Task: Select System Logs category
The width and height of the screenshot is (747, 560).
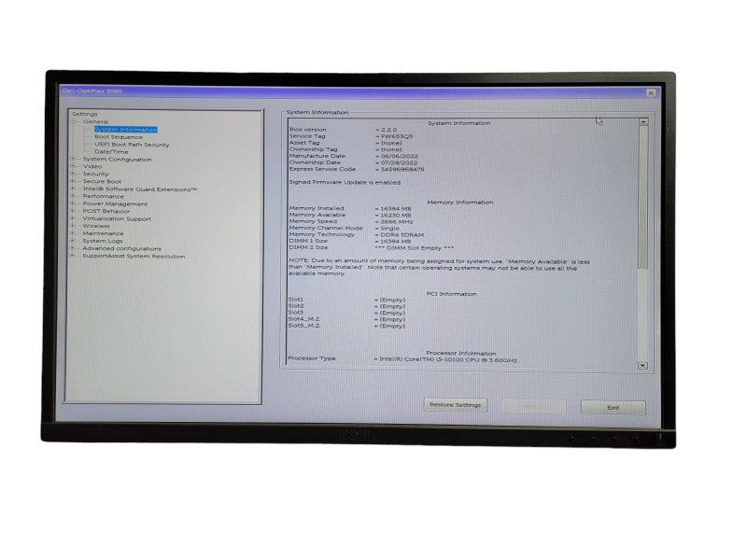Action: pos(103,241)
